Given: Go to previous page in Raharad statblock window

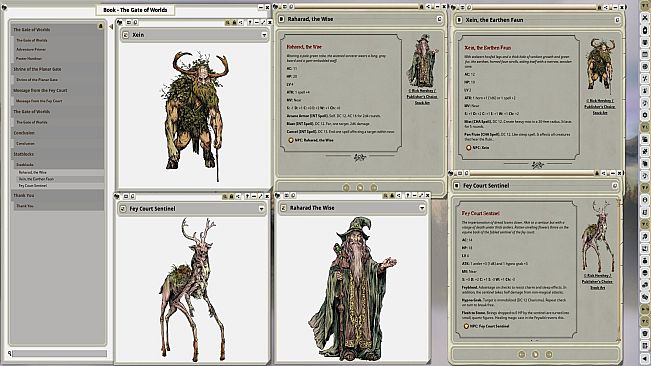Looking at the screenshot, I should point(346,188).
